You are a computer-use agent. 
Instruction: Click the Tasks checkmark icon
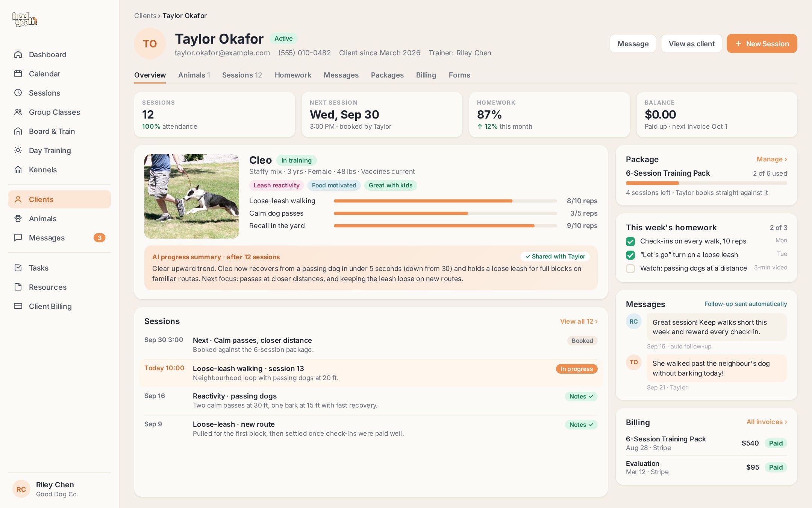point(18,268)
